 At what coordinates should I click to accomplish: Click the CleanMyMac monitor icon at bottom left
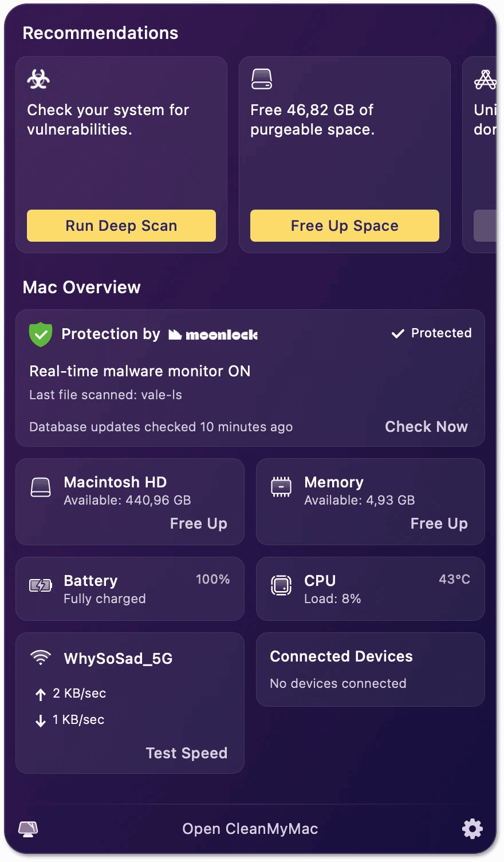click(28, 829)
